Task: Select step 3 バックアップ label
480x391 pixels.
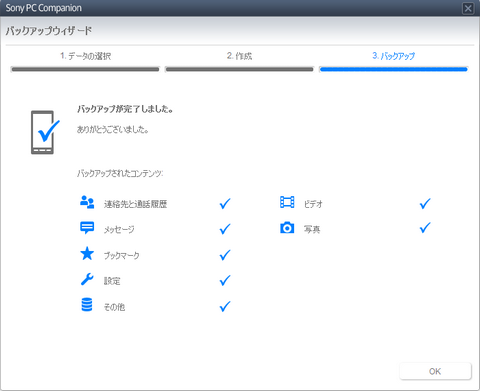Action: click(x=394, y=56)
